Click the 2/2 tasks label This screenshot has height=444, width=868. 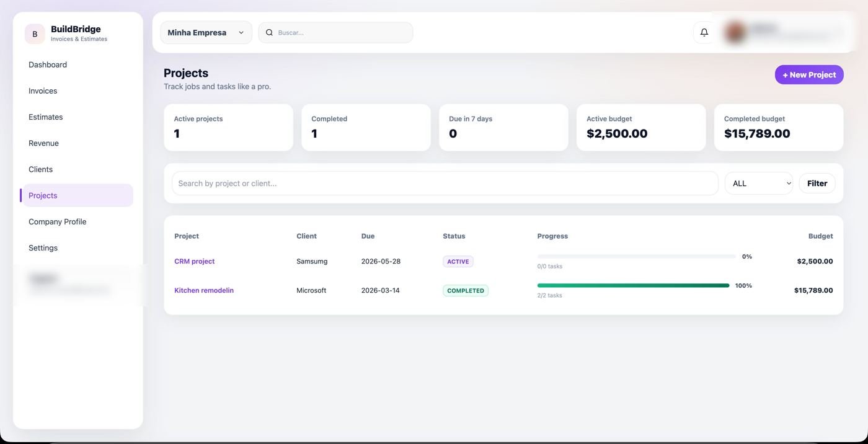click(x=550, y=295)
